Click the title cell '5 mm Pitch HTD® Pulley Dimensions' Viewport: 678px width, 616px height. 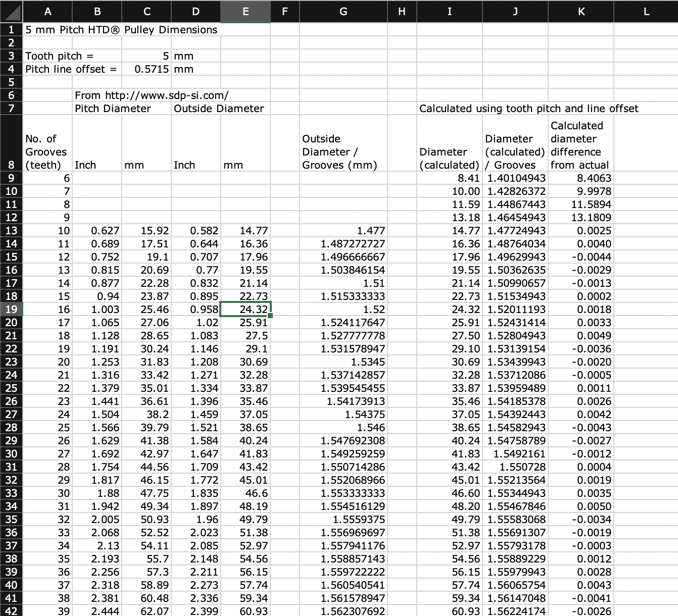(121, 29)
